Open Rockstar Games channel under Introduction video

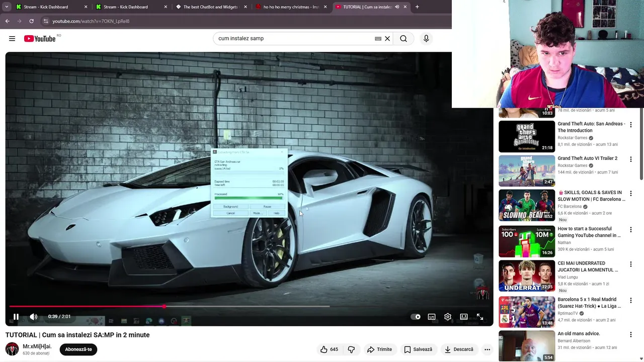coord(572,138)
